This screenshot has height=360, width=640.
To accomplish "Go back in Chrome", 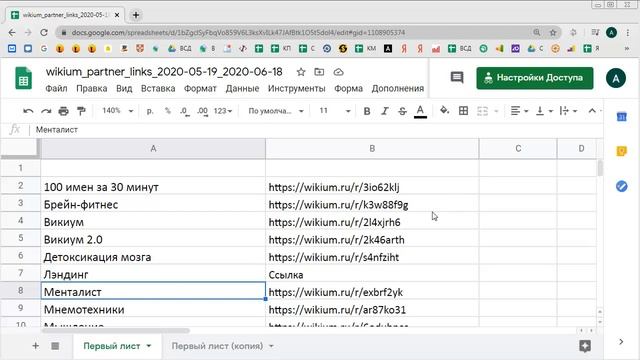I will [12, 32].
